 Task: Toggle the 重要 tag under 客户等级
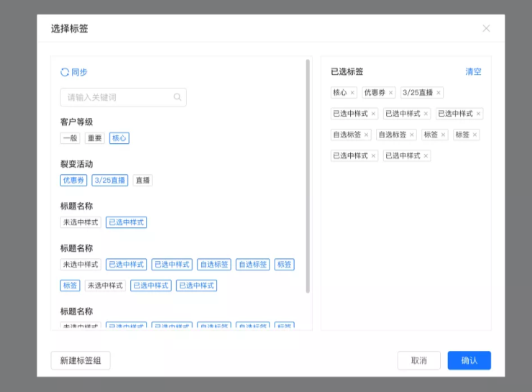point(95,138)
